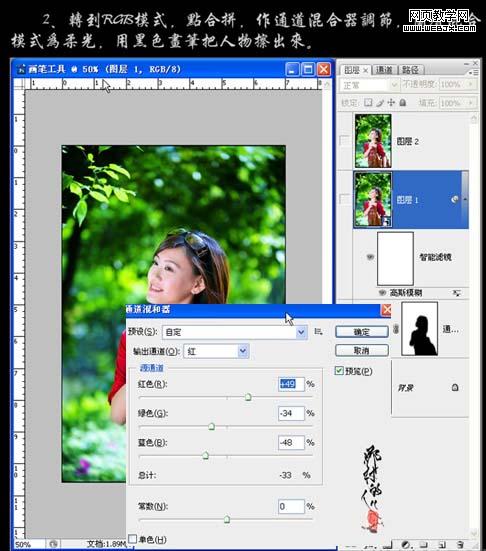The width and height of the screenshot is (486, 551).
Task: Close the 图层 tab with its x icon
Action: [x=365, y=70]
